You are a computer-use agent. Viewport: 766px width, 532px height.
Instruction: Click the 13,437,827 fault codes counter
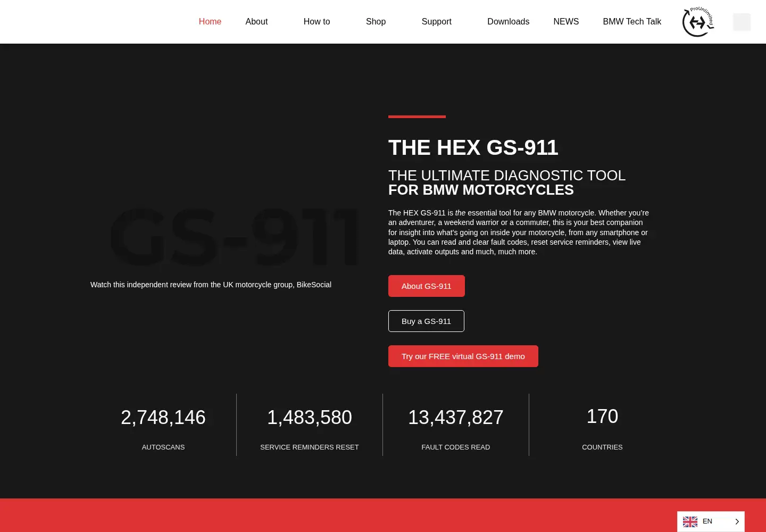[456, 418]
